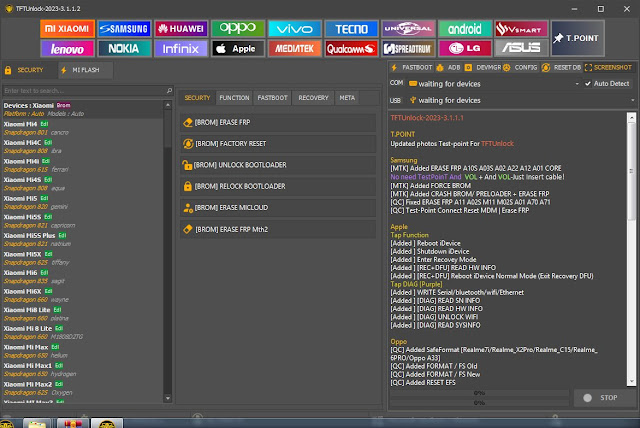Select the ASUS brand tile
Image resolution: width=640 pixels, height=428 pixels.
521,49
